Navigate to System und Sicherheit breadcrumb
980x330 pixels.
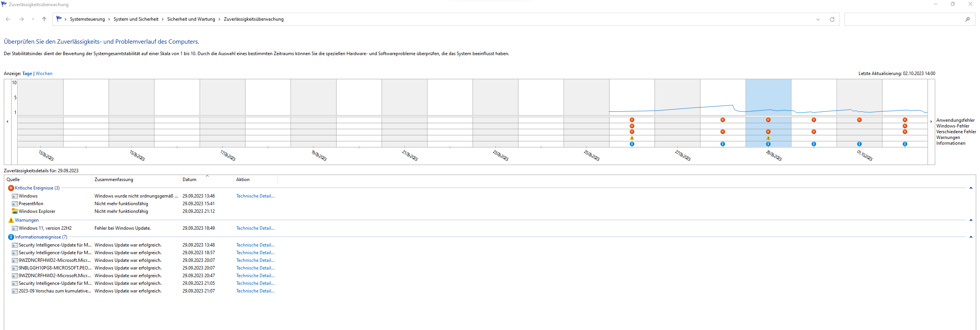pos(136,19)
